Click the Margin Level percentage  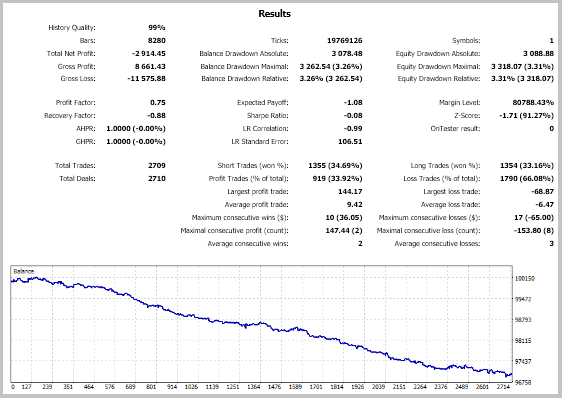coord(533,103)
